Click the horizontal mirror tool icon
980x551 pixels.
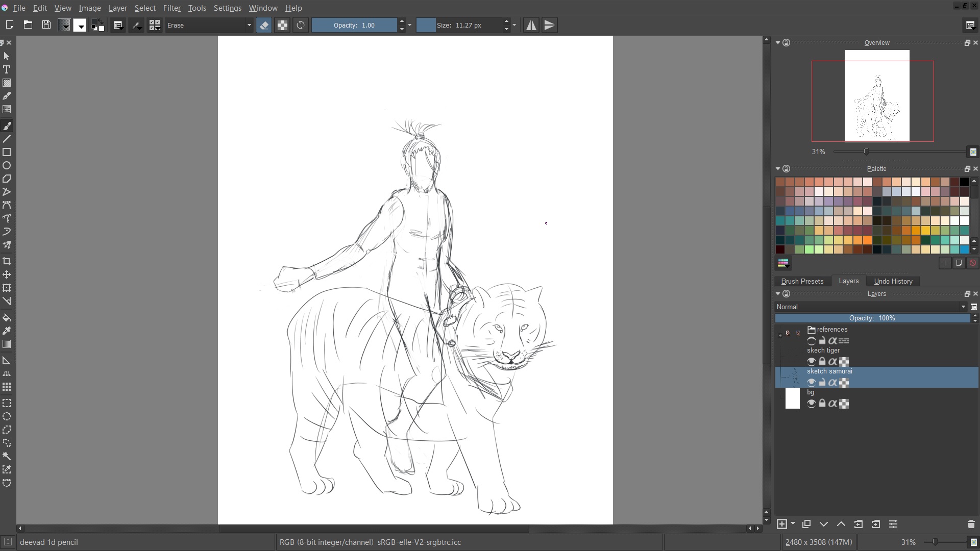click(x=531, y=25)
